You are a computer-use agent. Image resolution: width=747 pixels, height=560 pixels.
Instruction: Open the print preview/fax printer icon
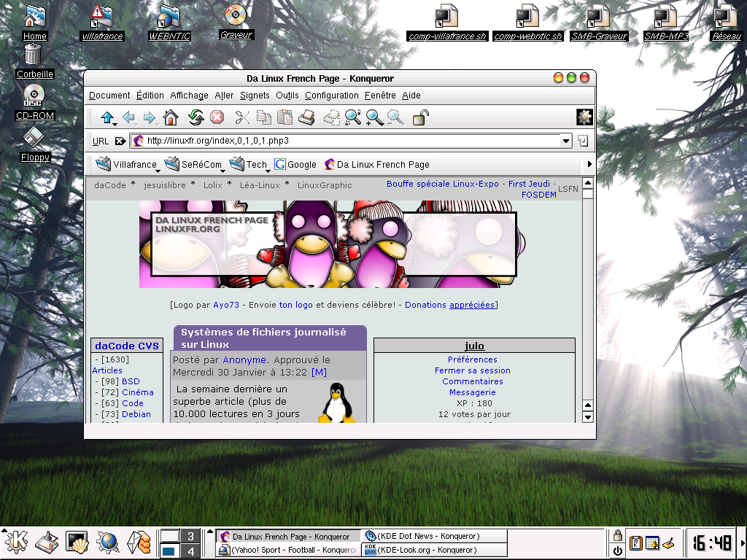[332, 117]
